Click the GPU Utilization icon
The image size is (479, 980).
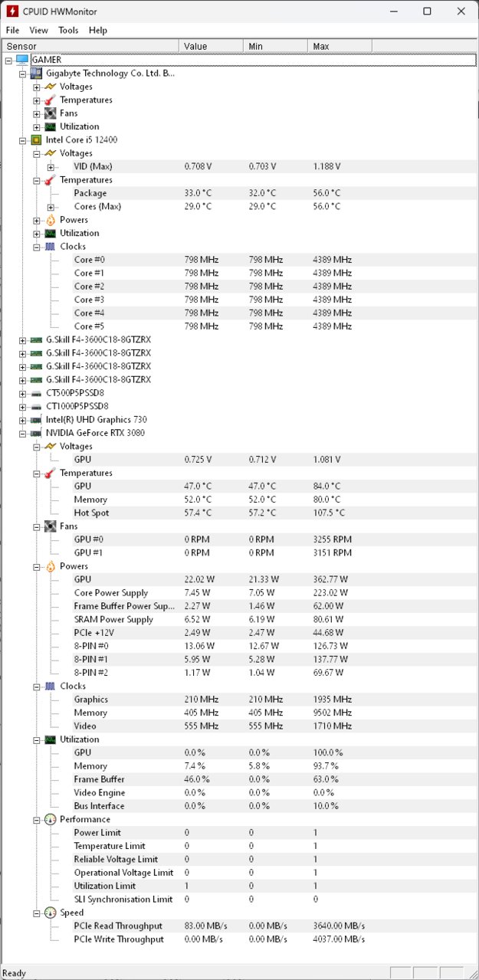(50, 739)
